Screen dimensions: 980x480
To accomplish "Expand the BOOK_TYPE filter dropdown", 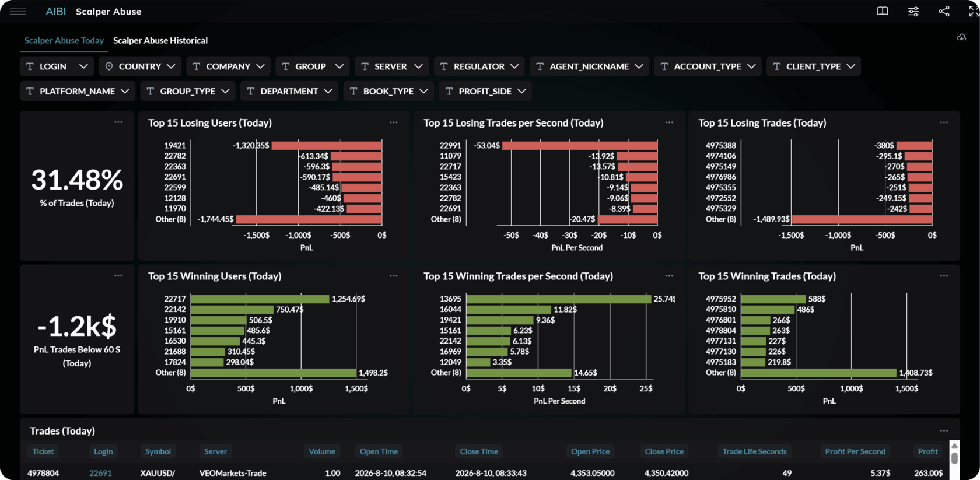I will pyautogui.click(x=388, y=91).
